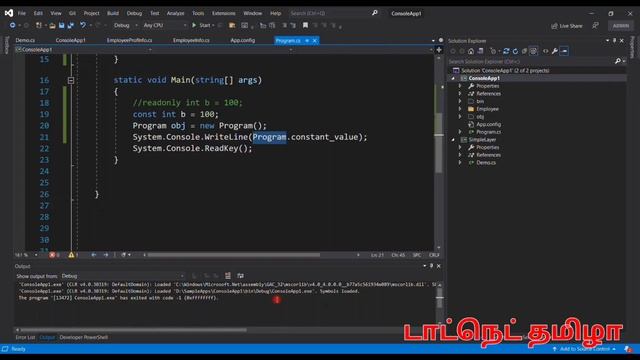Collapse the ConsoleApp1 project node
This screenshot has width=640, height=360.
(453, 78)
